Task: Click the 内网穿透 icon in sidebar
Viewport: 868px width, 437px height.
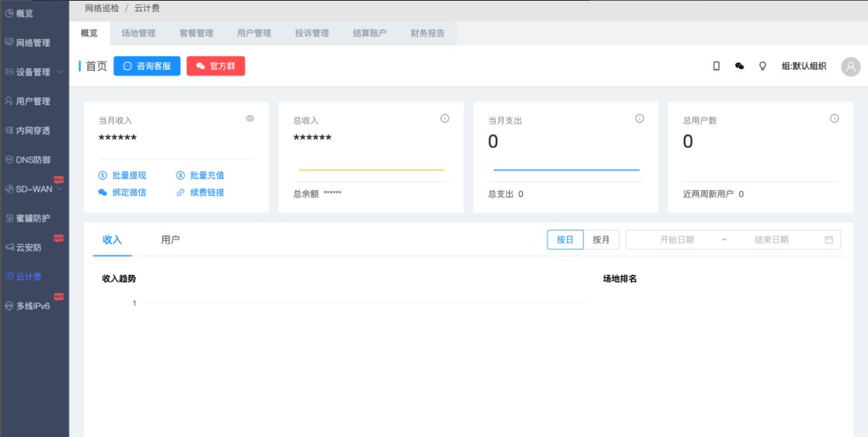Action: pyautogui.click(x=9, y=131)
